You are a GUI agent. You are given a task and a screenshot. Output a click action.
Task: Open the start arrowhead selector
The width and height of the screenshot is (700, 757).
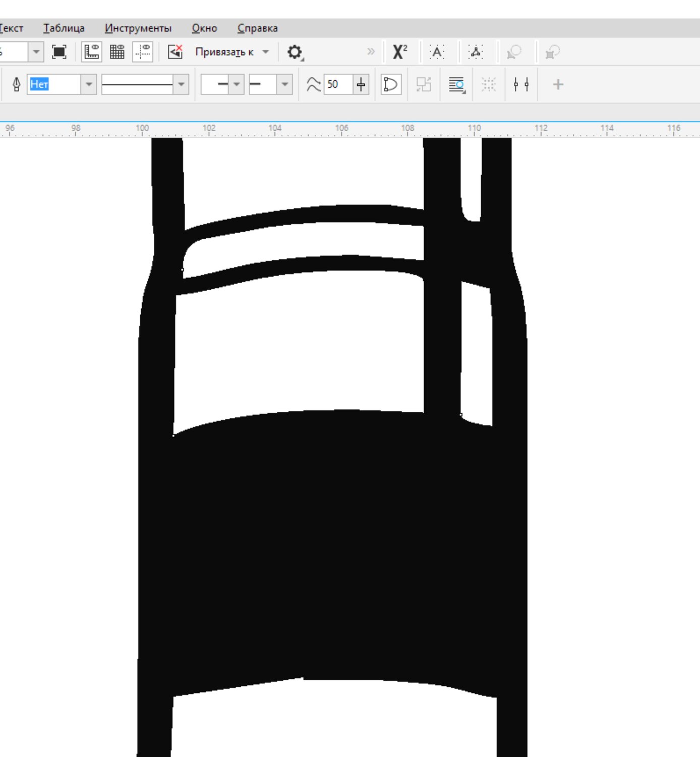click(x=236, y=84)
